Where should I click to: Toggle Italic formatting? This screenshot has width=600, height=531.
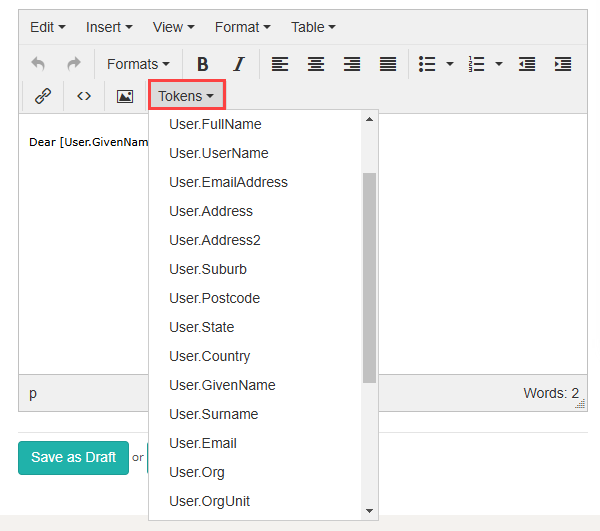(x=238, y=64)
